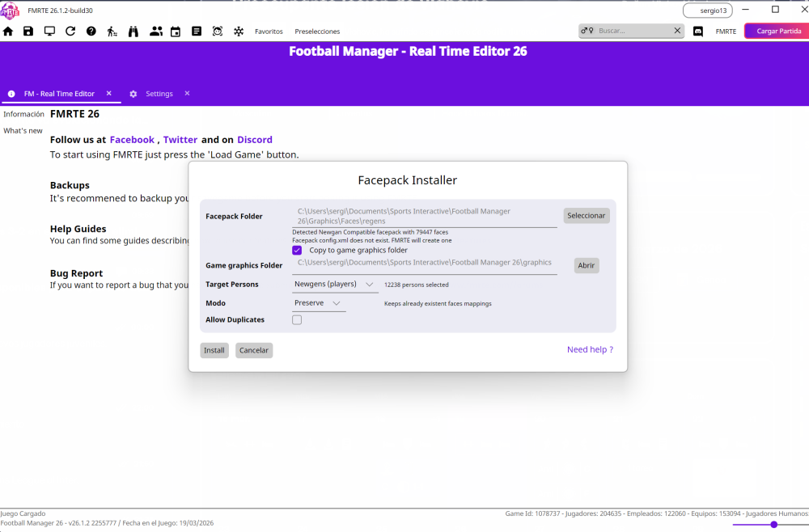The height and width of the screenshot is (532, 809).
Task: Switch to the Settings tab
Action: click(159, 94)
